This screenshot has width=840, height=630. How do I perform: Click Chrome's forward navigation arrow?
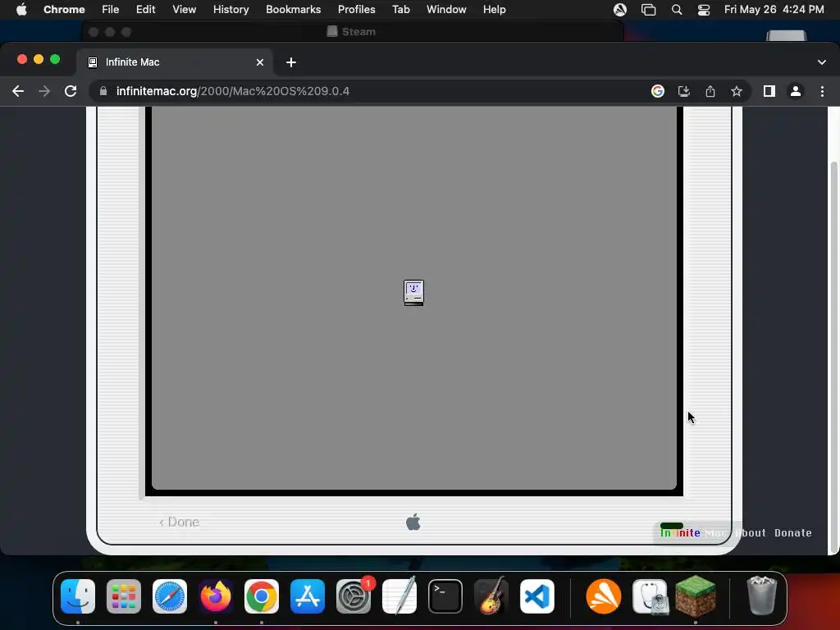(44, 91)
